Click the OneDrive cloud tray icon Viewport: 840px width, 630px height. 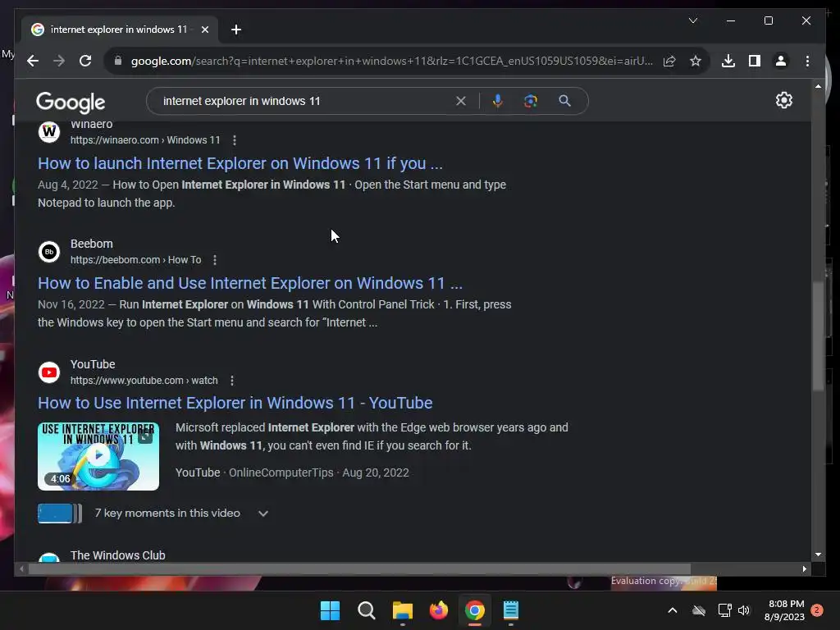(699, 610)
